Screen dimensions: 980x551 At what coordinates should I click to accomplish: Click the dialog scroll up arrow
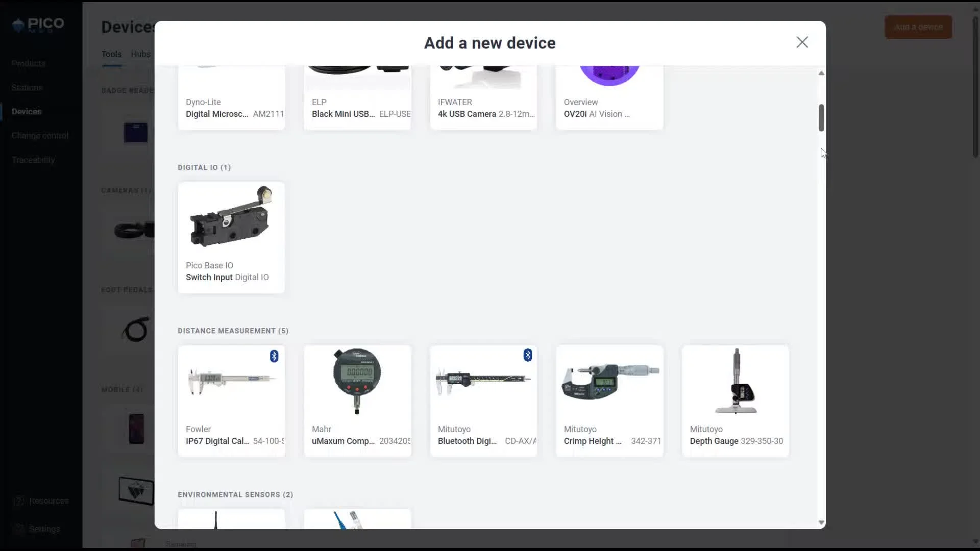pyautogui.click(x=821, y=73)
